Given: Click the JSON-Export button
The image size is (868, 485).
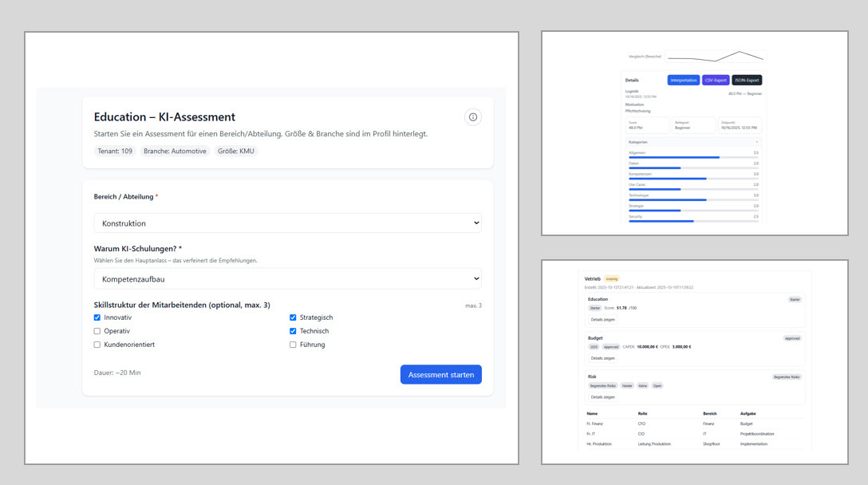Looking at the screenshot, I should coord(747,80).
